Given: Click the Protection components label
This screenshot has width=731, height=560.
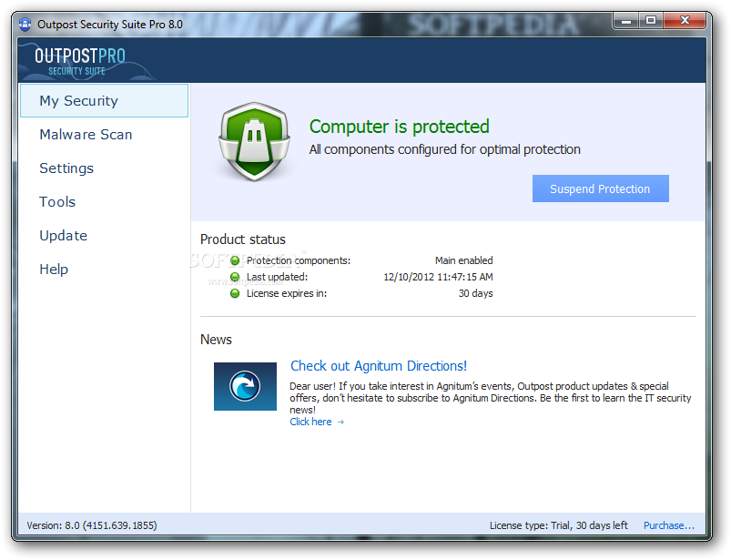Looking at the screenshot, I should click(299, 260).
